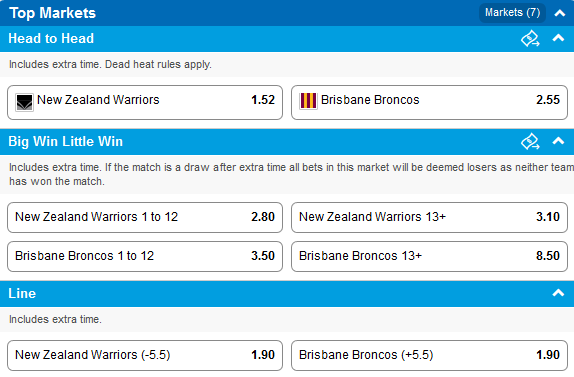574x377 pixels.
Task: Click the Brisbane Broncos team jersey icon
Action: pyautogui.click(x=308, y=101)
